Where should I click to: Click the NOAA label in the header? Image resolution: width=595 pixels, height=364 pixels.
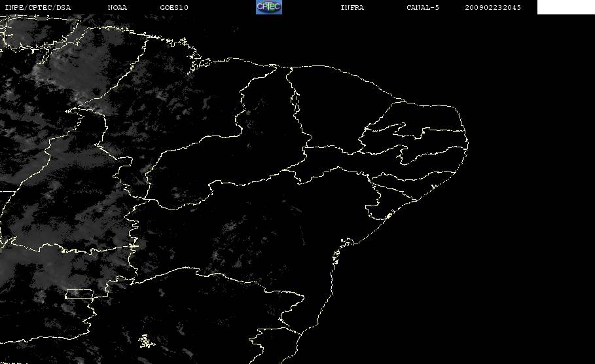(117, 7)
